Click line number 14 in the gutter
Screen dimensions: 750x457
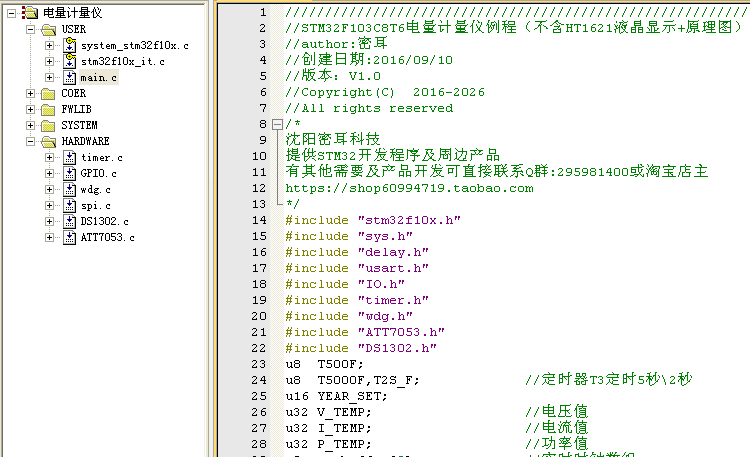coord(259,220)
